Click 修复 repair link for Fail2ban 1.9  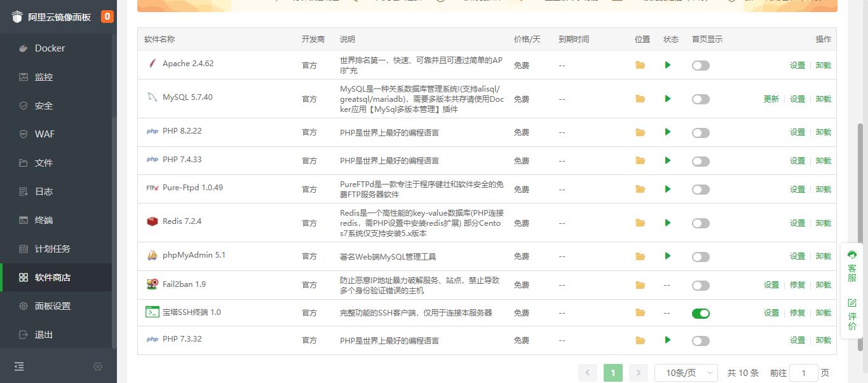(797, 285)
